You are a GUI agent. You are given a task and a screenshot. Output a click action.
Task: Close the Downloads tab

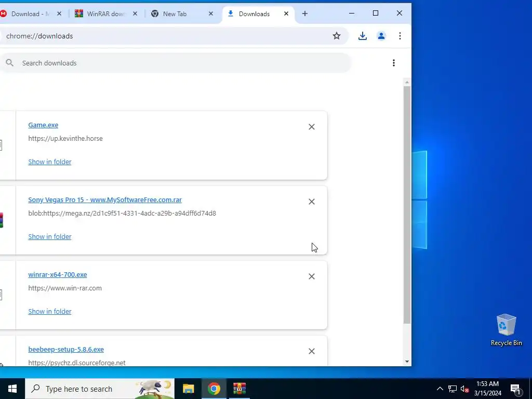pyautogui.click(x=286, y=14)
